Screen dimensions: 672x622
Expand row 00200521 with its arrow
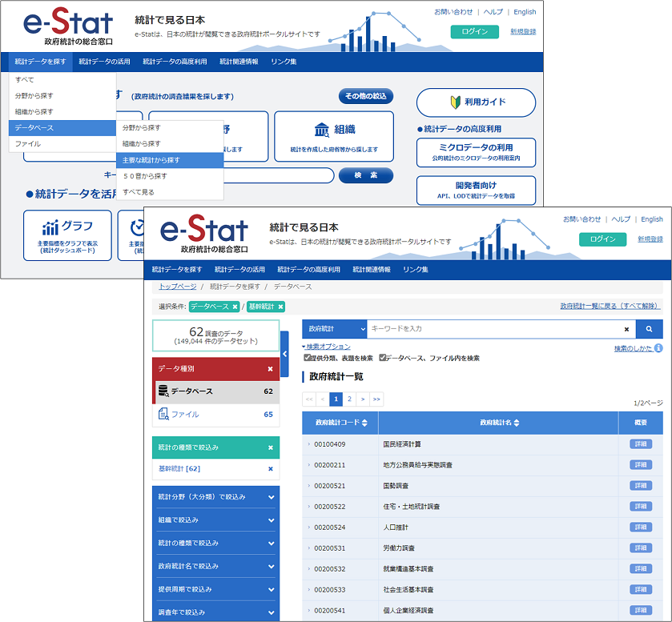tap(308, 486)
